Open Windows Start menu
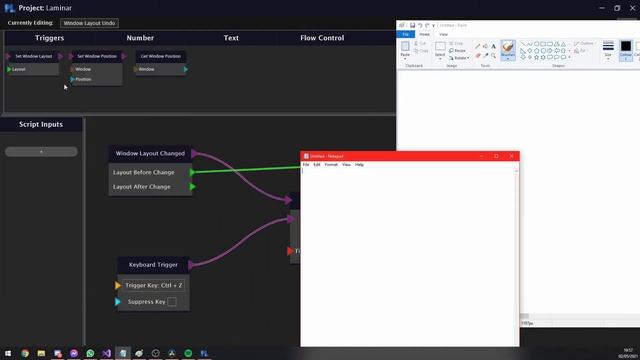The width and height of the screenshot is (640, 360). coord(8,353)
